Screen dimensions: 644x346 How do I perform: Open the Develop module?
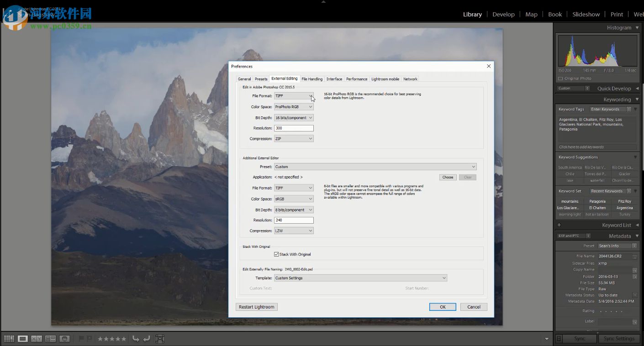pyautogui.click(x=503, y=14)
